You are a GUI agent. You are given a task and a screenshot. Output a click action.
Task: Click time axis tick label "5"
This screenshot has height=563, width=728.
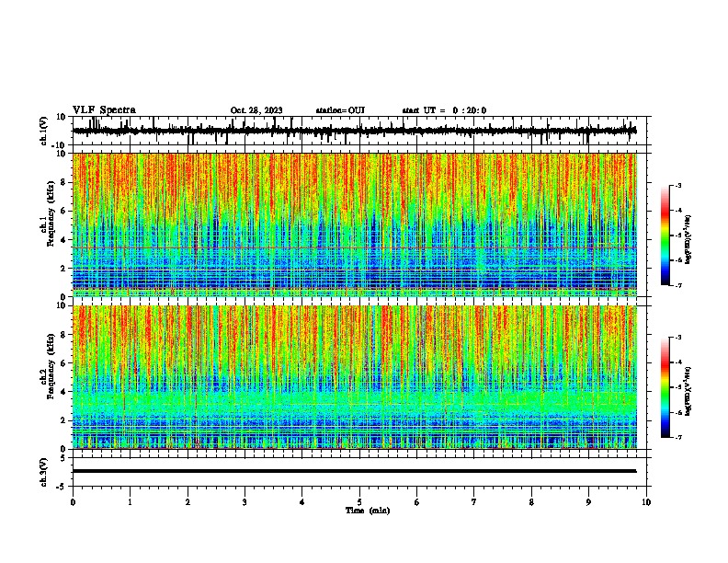pyautogui.click(x=359, y=502)
